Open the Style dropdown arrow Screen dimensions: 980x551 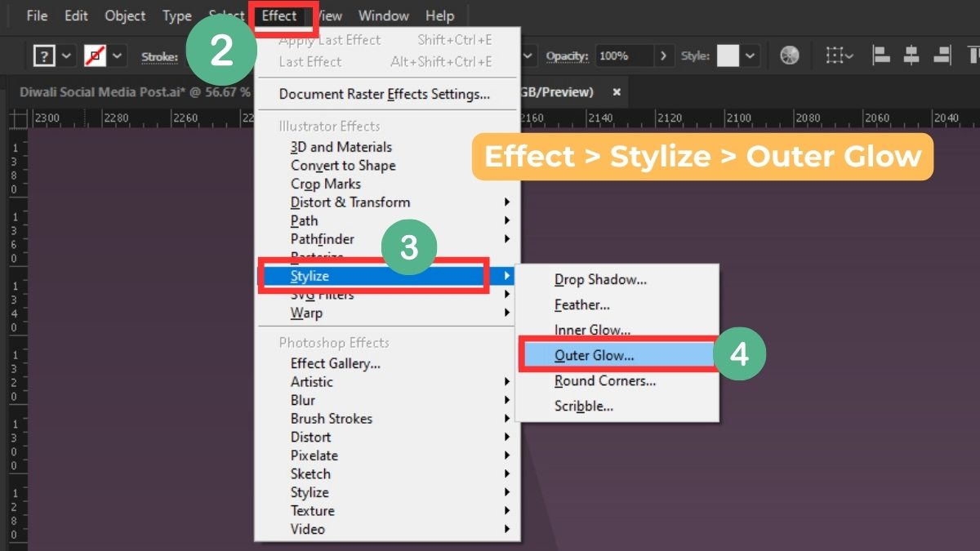[x=750, y=56]
